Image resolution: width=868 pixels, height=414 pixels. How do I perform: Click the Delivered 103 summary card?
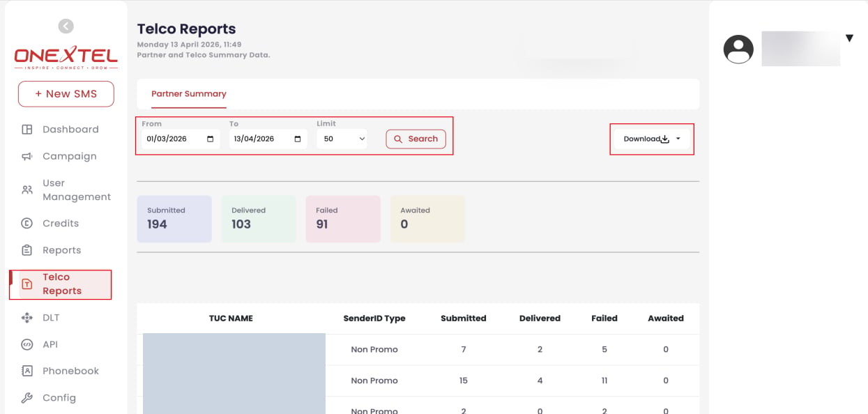259,219
